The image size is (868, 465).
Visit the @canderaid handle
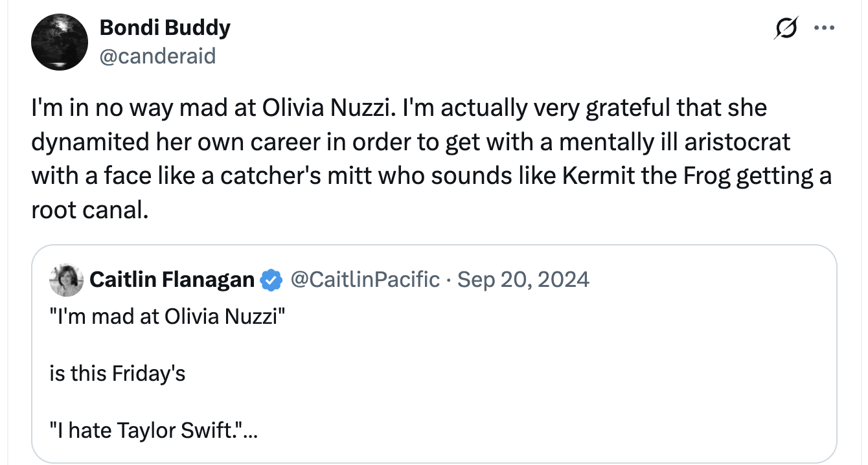pos(157,56)
